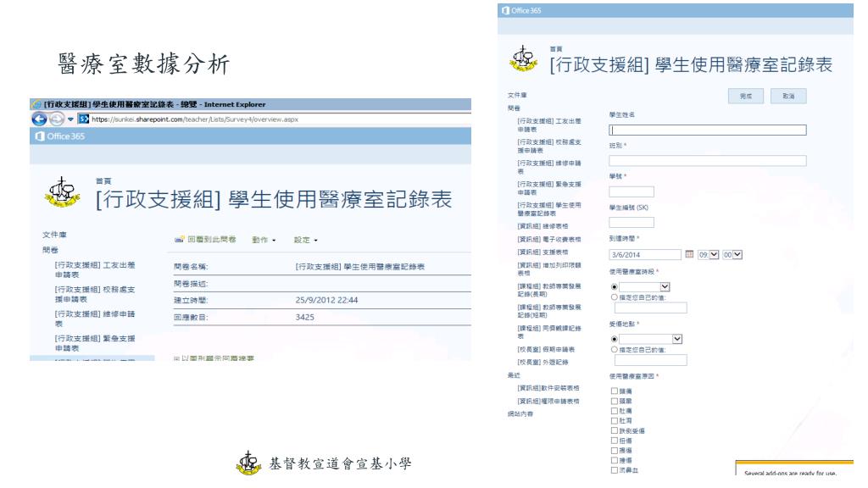This screenshot has height=488, width=868.
Task: Click the response count value 3425
Action: (x=305, y=317)
